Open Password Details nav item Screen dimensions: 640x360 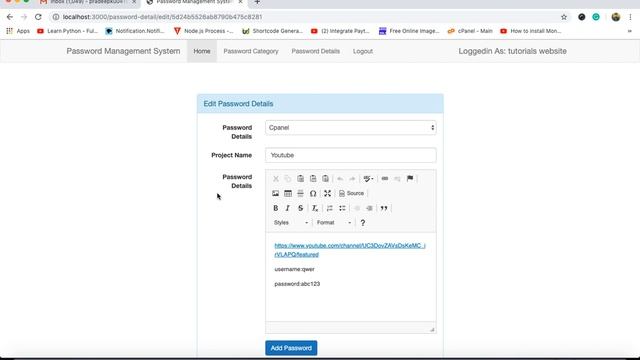tap(316, 51)
